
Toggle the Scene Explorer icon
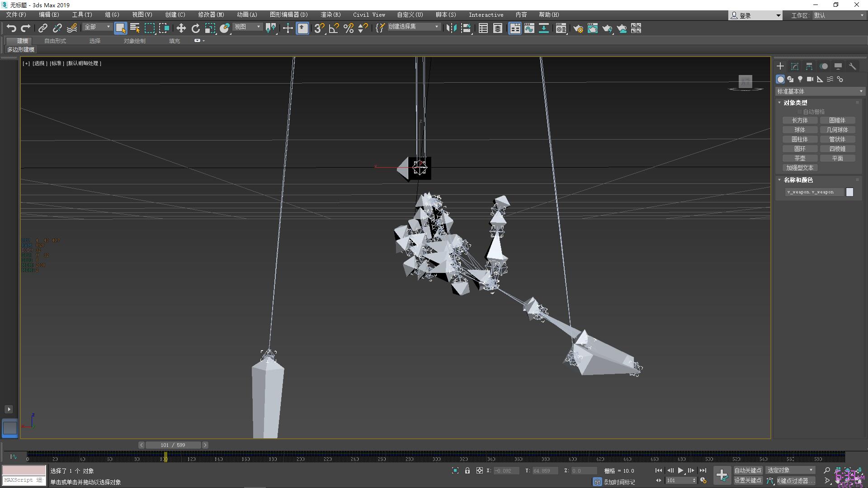483,28
